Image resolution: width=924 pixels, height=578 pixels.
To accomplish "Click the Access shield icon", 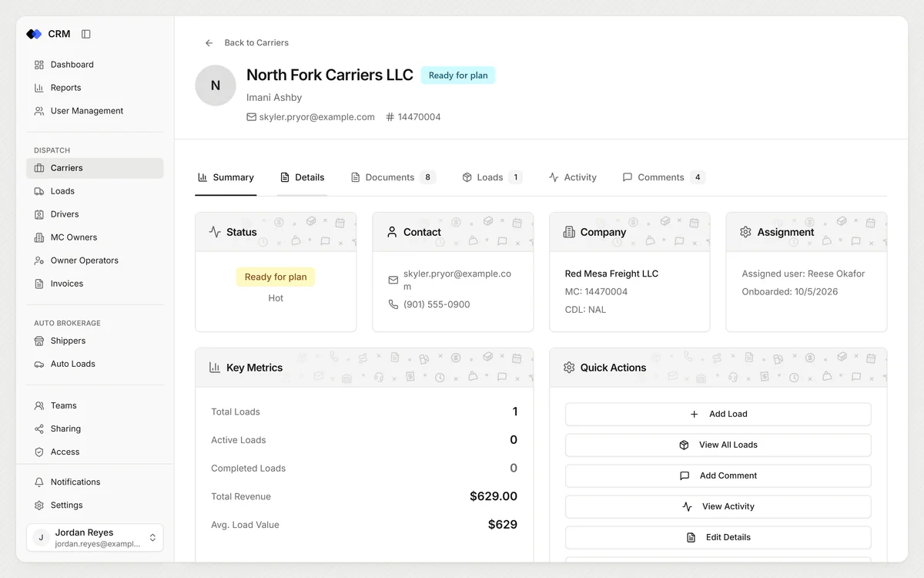I will [39, 452].
